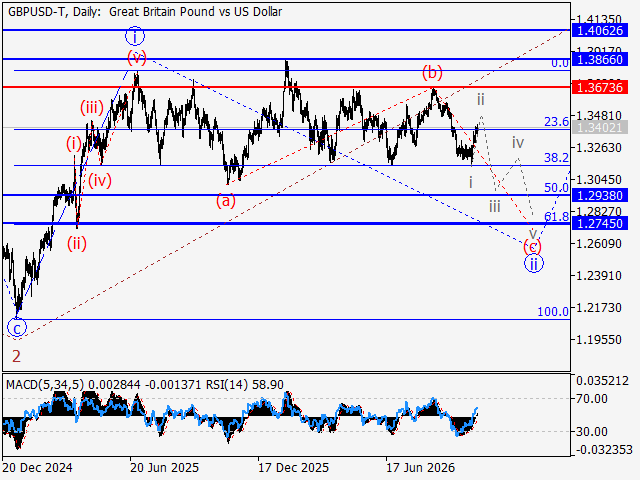The height and width of the screenshot is (480, 640).
Task: Click the 100.0 Fibonacci level label
Action: (553, 312)
